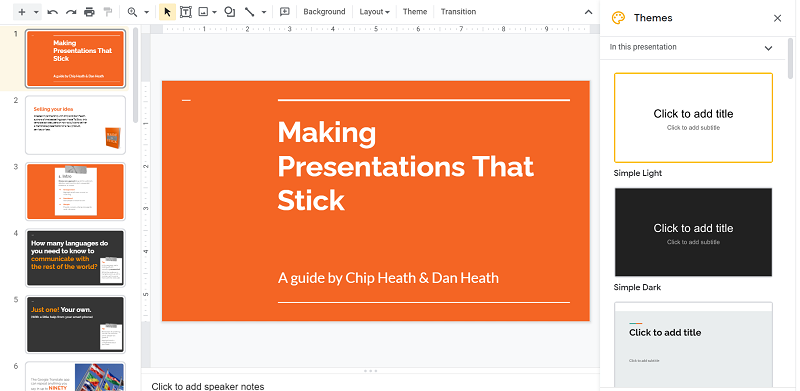Image resolution: width=800 pixels, height=391 pixels.
Task: Click the Print icon
Action: (89, 12)
